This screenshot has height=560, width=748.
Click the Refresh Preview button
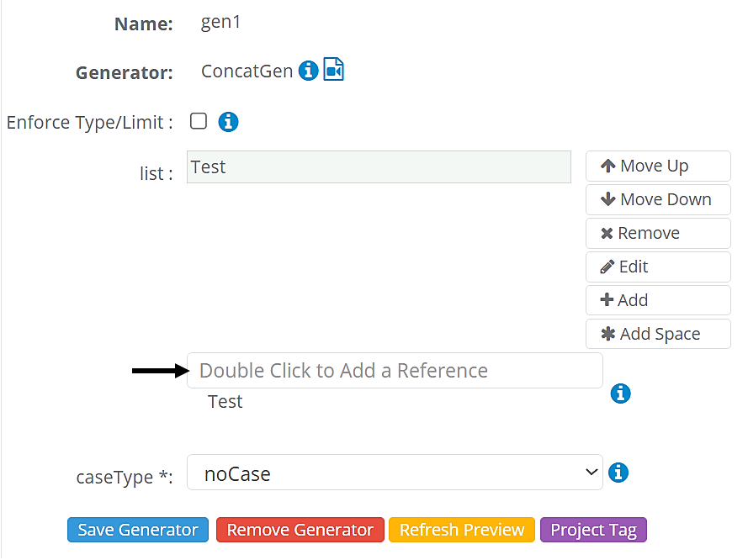click(x=462, y=530)
